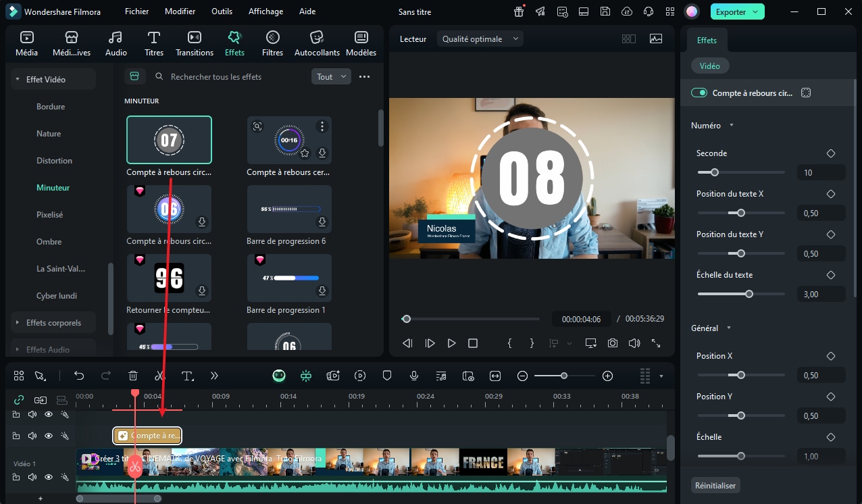862x504 pixels.
Task: Click the Échelle du texte slider
Action: (741, 294)
